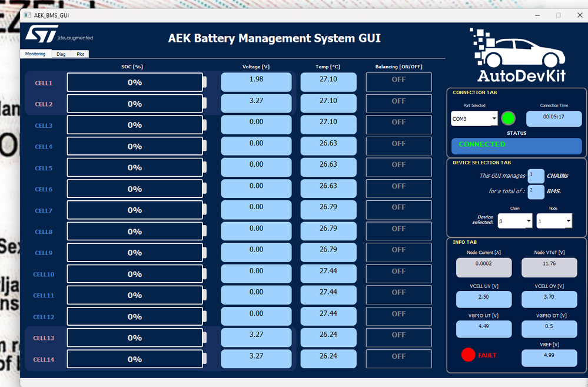Viewport: 588px width, 387px height.
Task: Click the Temp [°C] column header
Action: pos(328,67)
